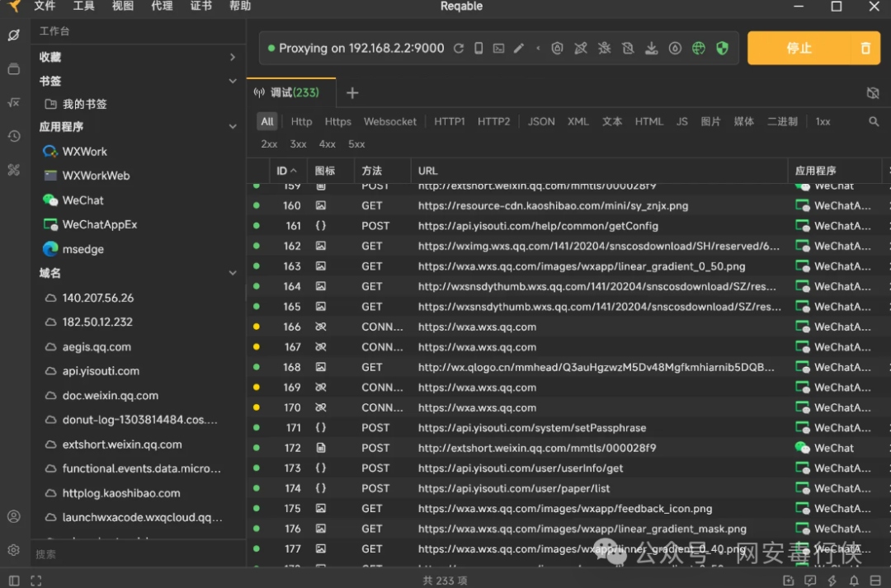Click the shield lock icon
The height and width of the screenshot is (588, 891).
[557, 49]
